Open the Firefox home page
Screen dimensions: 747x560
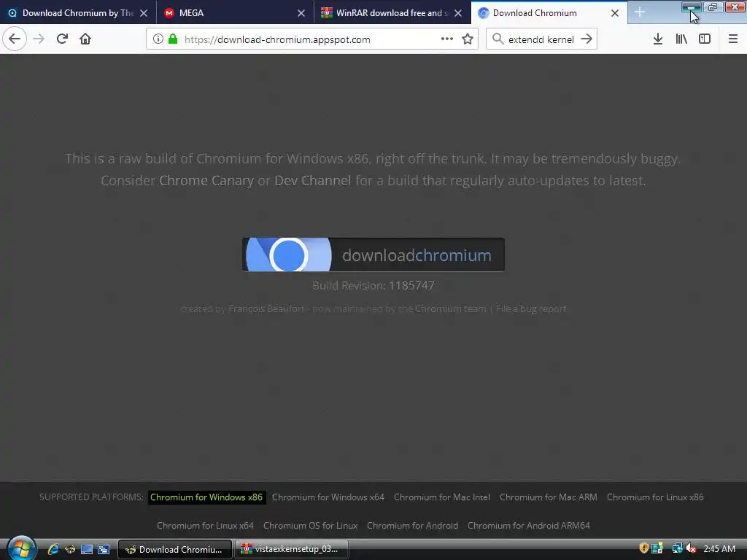click(x=85, y=39)
